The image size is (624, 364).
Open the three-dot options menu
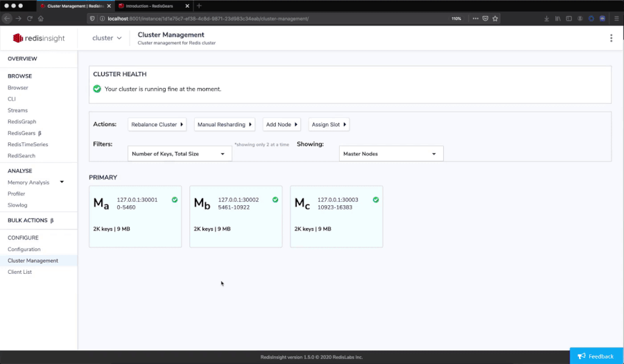[x=611, y=38]
